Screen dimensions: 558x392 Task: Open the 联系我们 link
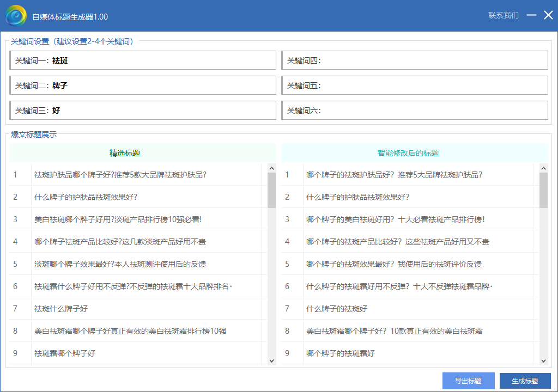pos(503,16)
